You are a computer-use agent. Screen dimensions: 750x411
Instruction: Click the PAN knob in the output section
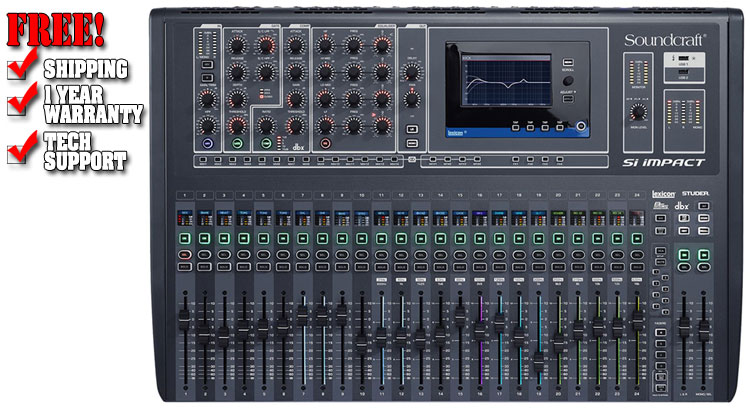(x=411, y=100)
